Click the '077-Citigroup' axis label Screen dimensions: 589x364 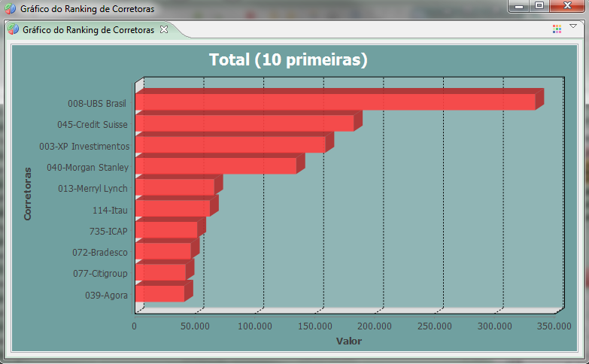coord(100,274)
